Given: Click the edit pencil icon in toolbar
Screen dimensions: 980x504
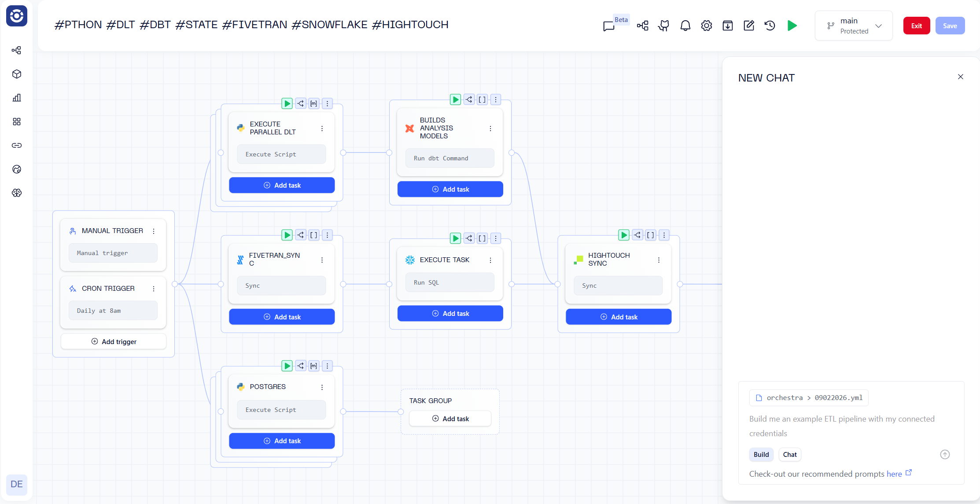Looking at the screenshot, I should pyautogui.click(x=749, y=26).
